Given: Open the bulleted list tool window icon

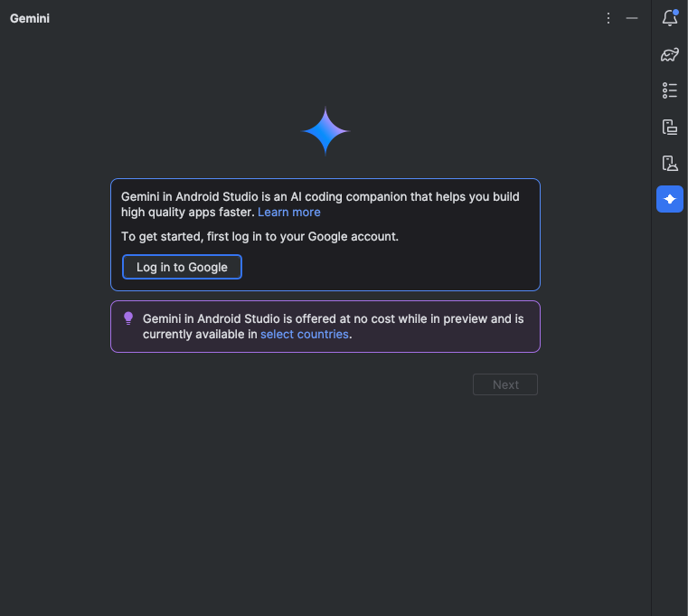Looking at the screenshot, I should point(670,90).
